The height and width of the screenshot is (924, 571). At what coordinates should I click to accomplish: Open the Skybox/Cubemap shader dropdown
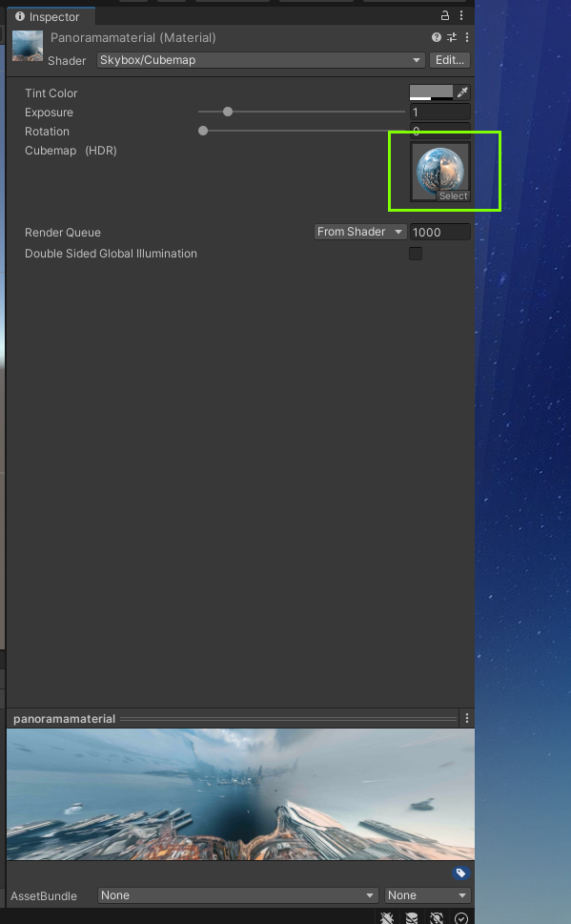pyautogui.click(x=260, y=59)
